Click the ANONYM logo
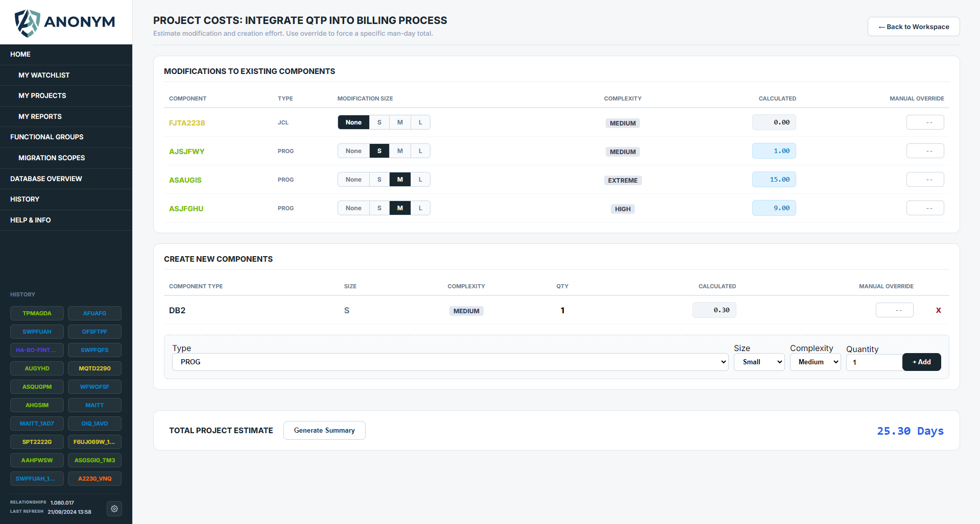The height and width of the screenshot is (524, 980). (x=65, y=22)
